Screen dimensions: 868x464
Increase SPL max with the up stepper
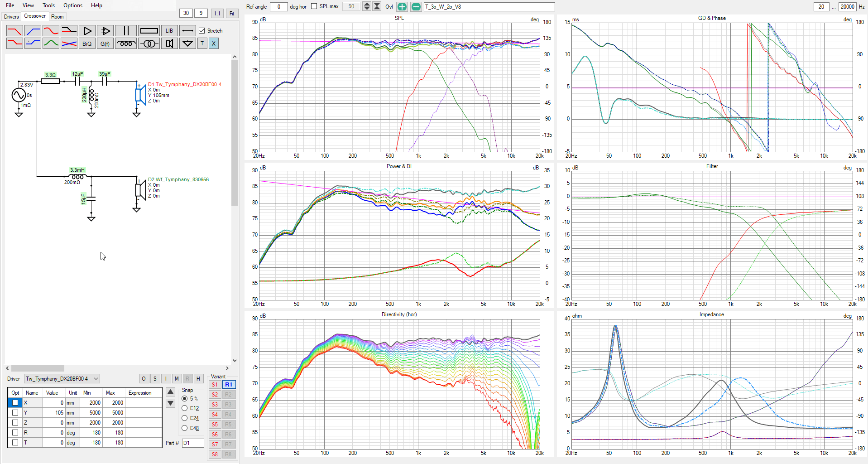click(367, 5)
